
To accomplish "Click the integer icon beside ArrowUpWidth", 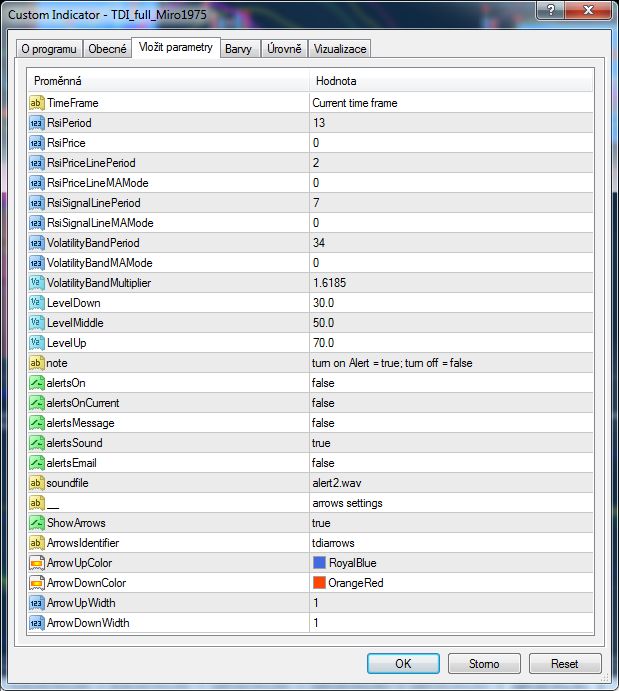I will (37, 603).
